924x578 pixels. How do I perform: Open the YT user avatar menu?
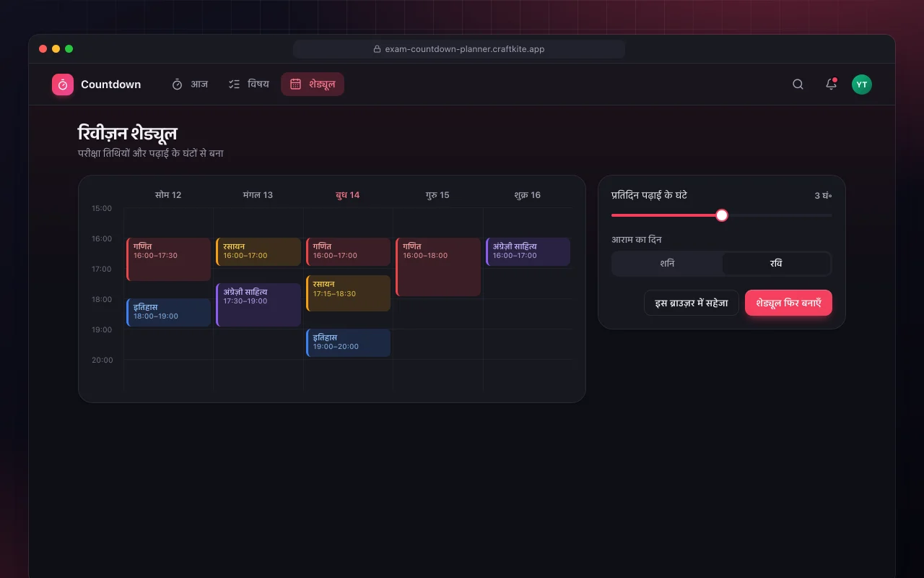tap(861, 85)
